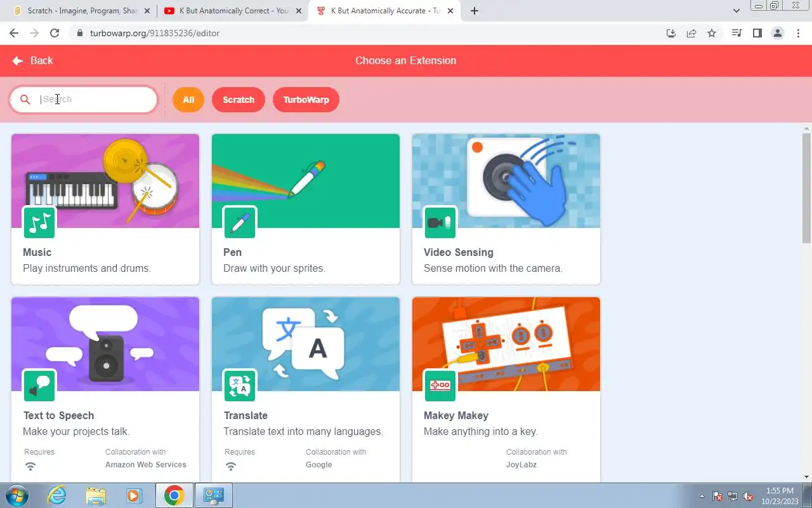Click the Music extension note icon
This screenshot has height=508, width=812.
pyautogui.click(x=39, y=222)
